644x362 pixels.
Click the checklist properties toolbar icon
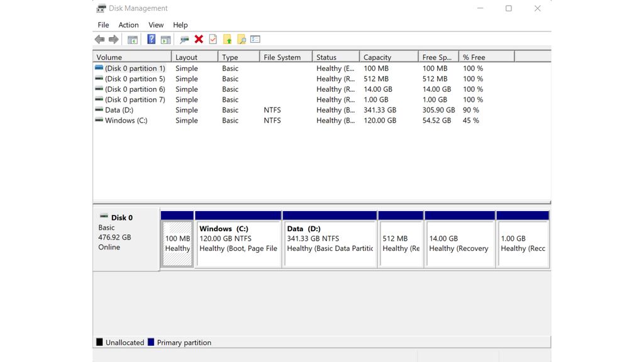254,38
